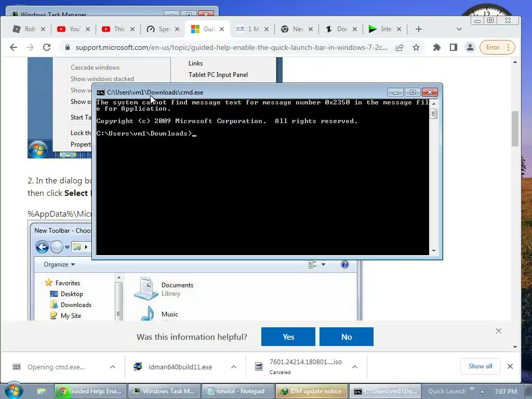This screenshot has height=399, width=532.
Task: Close the Chrome downloads bar
Action: [x=510, y=366]
